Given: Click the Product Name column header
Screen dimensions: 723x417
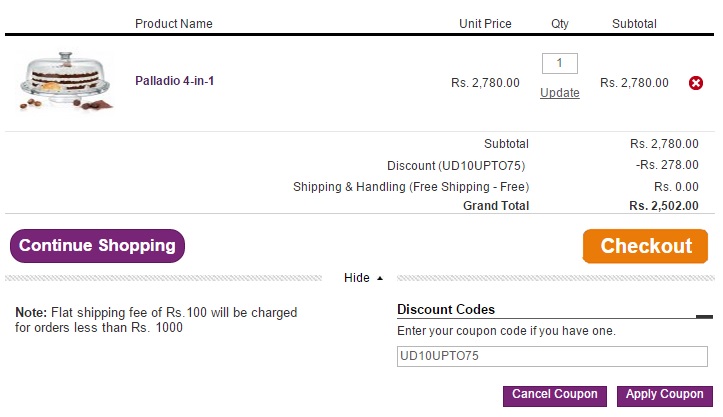Looking at the screenshot, I should (174, 24).
